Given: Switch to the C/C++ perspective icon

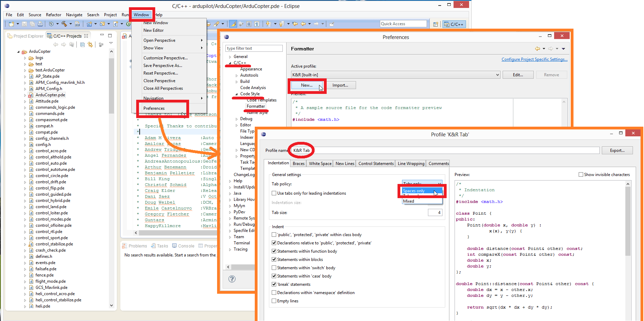Looking at the screenshot, I should tap(454, 24).
